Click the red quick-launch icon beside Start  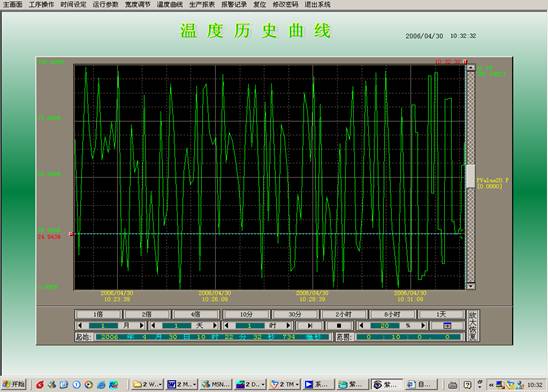40,385
